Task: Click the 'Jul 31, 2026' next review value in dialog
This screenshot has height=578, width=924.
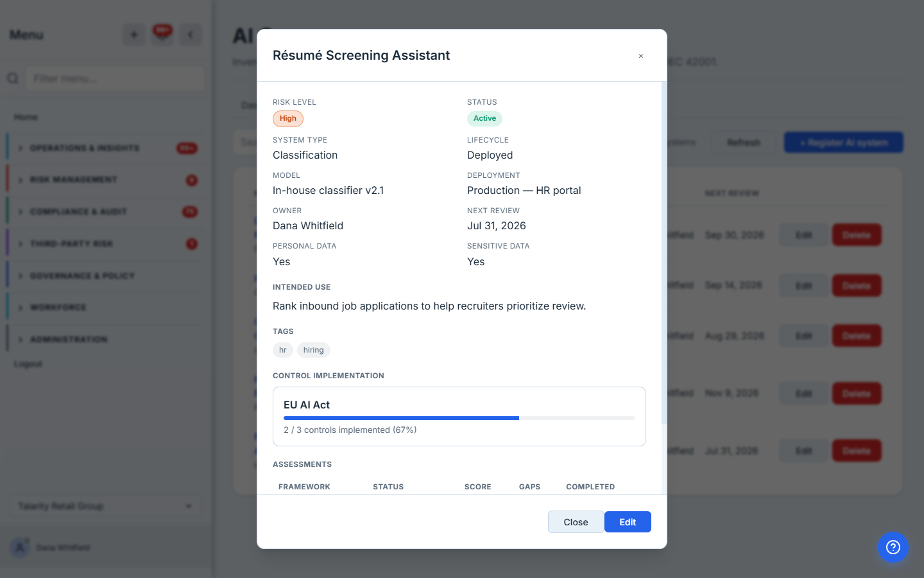Action: (497, 225)
